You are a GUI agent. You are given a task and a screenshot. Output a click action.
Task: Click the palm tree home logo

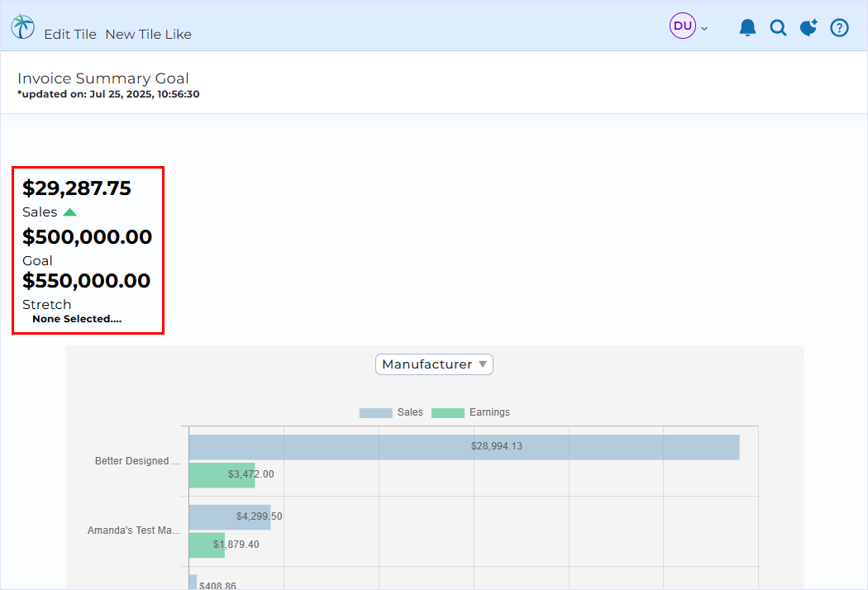click(x=22, y=26)
